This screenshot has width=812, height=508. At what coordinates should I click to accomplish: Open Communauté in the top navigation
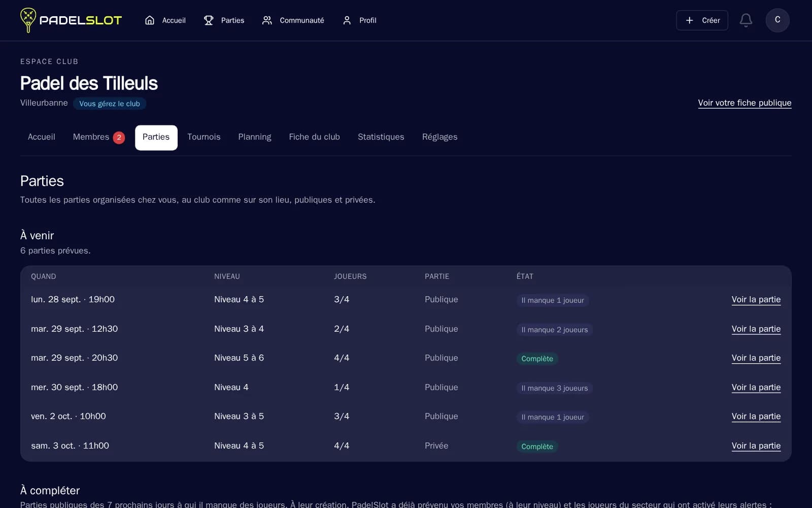293,20
